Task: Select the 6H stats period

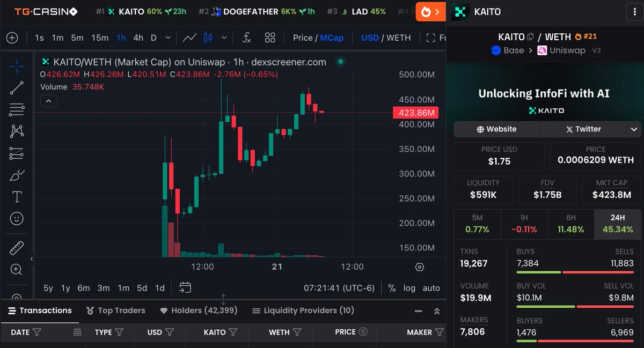Action: (x=570, y=224)
